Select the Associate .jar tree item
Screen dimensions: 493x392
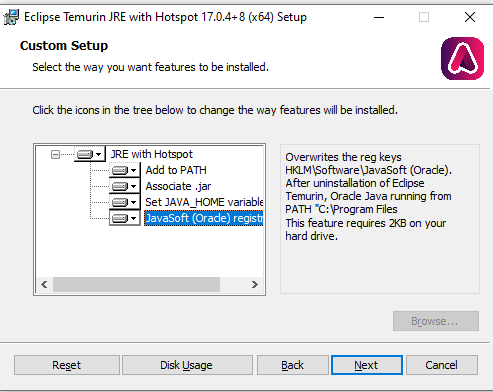pyautogui.click(x=178, y=186)
